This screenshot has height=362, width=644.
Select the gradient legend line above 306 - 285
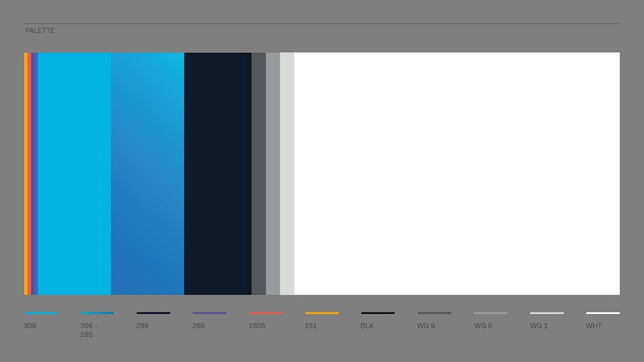[x=97, y=313]
